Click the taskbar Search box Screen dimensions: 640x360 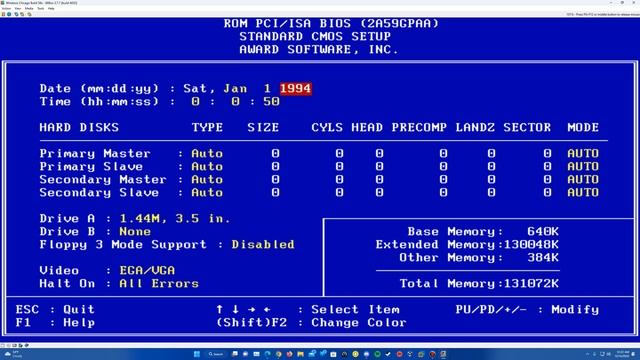(x=216, y=354)
